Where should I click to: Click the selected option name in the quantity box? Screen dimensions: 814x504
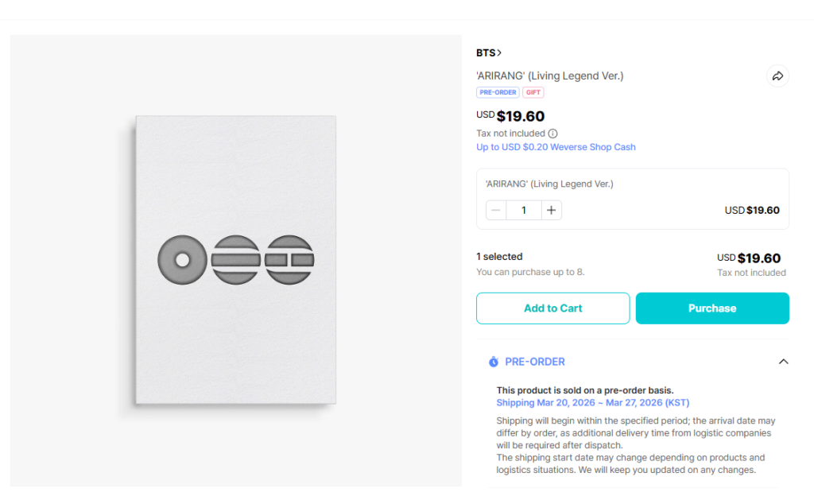[549, 184]
